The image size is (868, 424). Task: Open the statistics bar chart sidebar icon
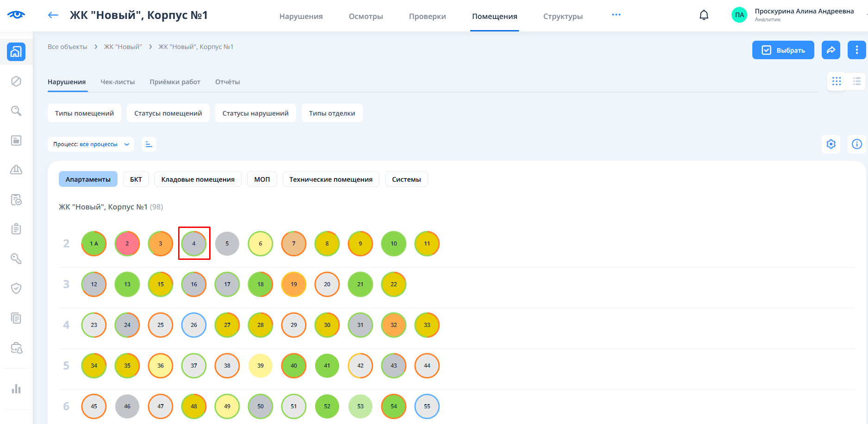(16, 389)
